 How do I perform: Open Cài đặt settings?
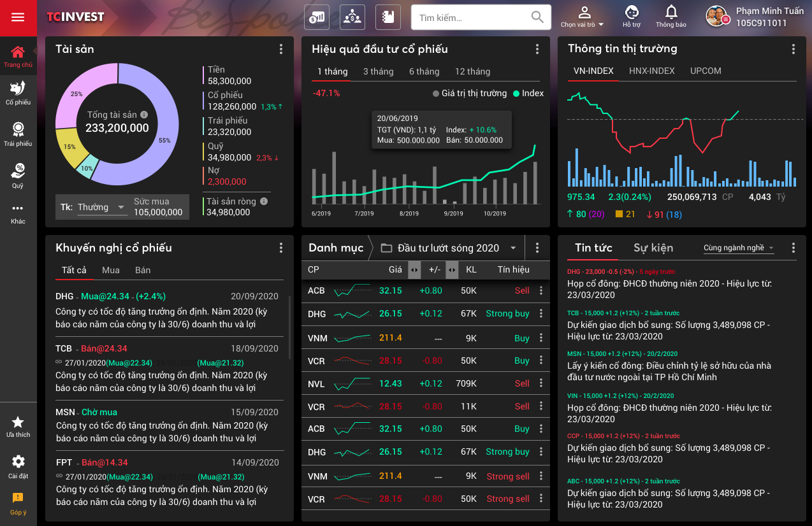point(18,466)
